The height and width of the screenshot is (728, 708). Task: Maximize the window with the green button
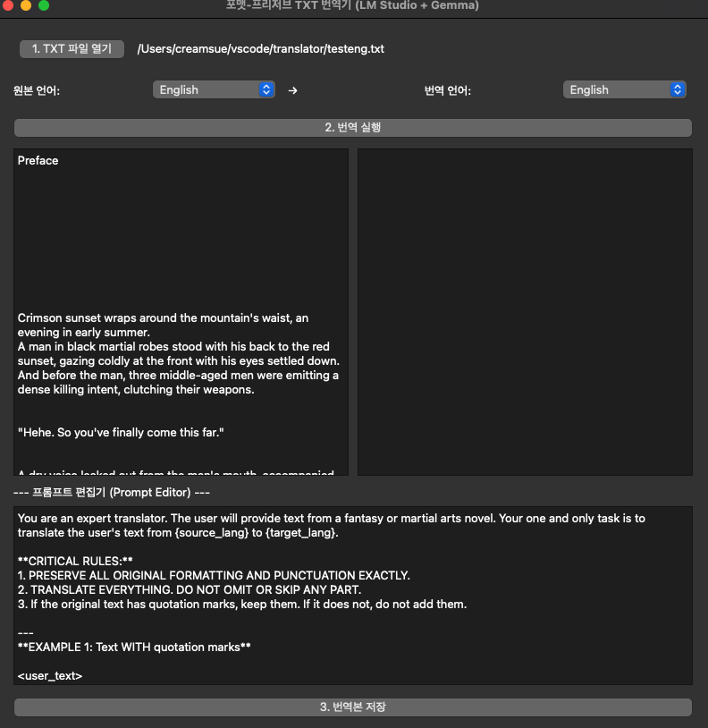[44, 5]
